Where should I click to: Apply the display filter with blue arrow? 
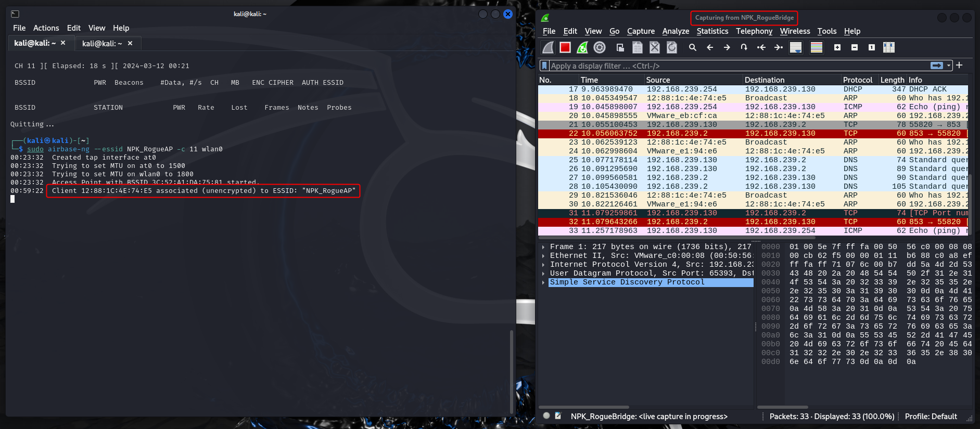pyautogui.click(x=937, y=66)
